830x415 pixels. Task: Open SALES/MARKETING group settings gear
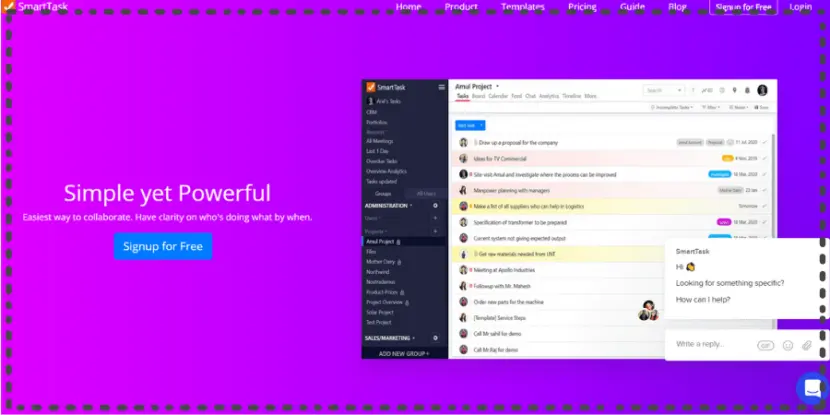click(435, 338)
